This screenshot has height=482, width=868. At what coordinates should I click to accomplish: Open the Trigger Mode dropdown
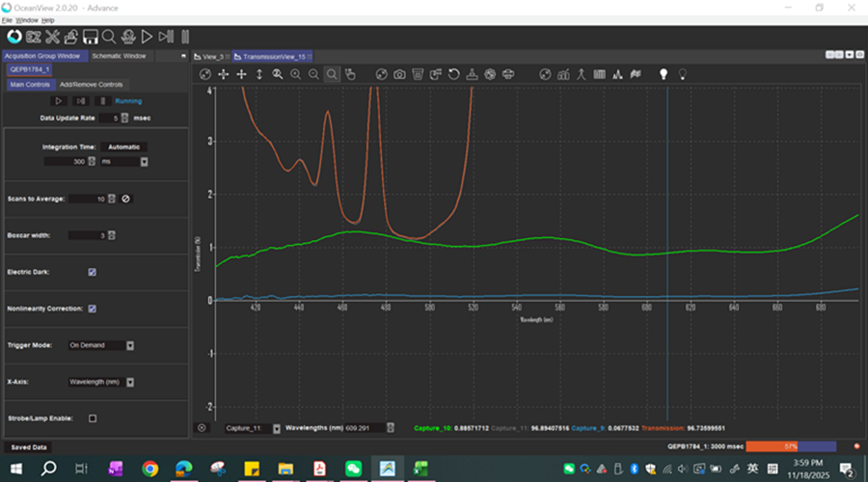[x=130, y=345]
